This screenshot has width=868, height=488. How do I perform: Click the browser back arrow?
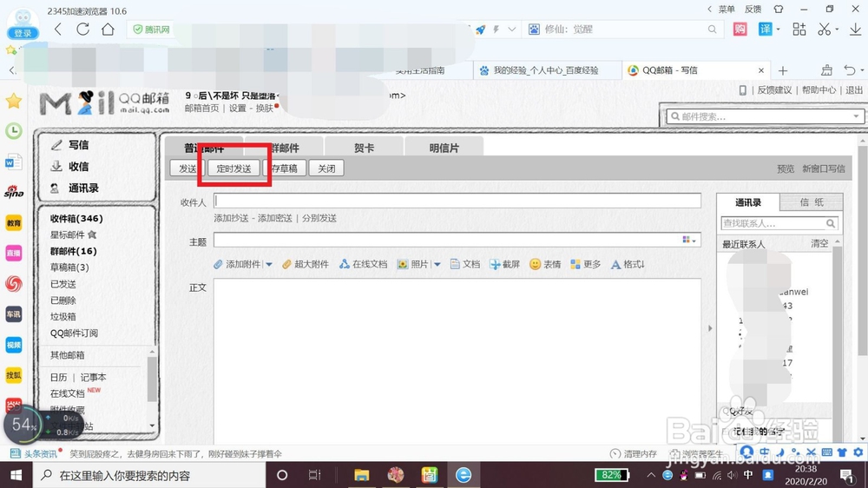pyautogui.click(x=58, y=30)
